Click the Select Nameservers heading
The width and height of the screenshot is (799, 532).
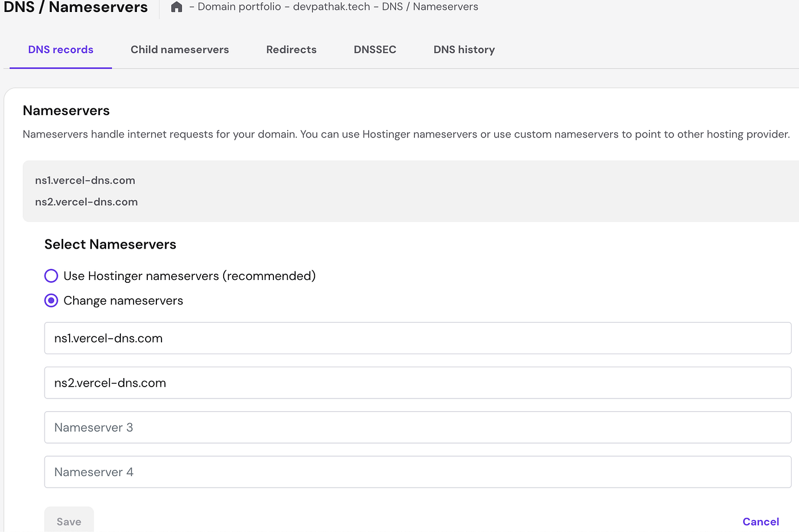pyautogui.click(x=110, y=244)
